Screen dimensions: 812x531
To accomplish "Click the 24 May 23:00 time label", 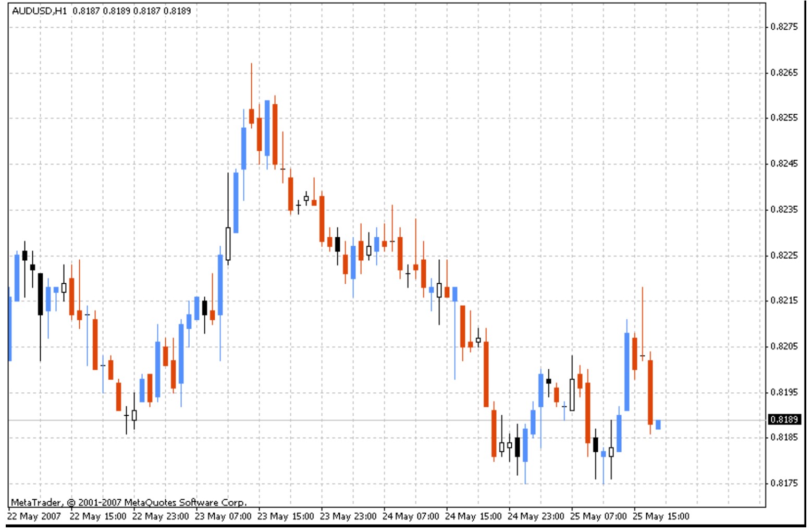I will coord(536,516).
